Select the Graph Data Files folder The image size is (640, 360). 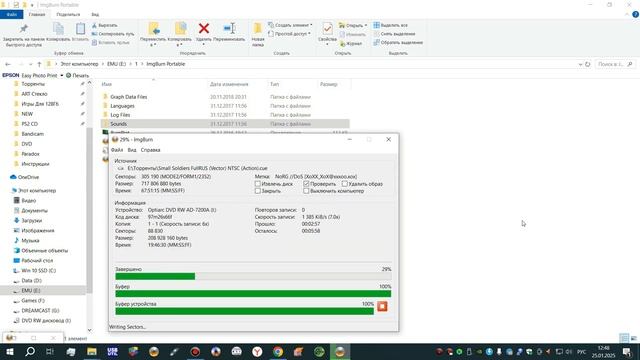129,97
